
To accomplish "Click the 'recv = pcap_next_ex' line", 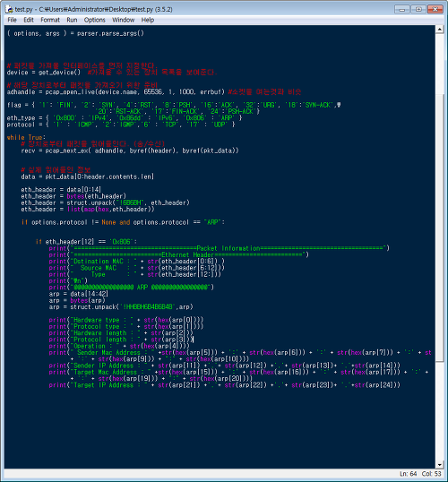I will 130,151.
